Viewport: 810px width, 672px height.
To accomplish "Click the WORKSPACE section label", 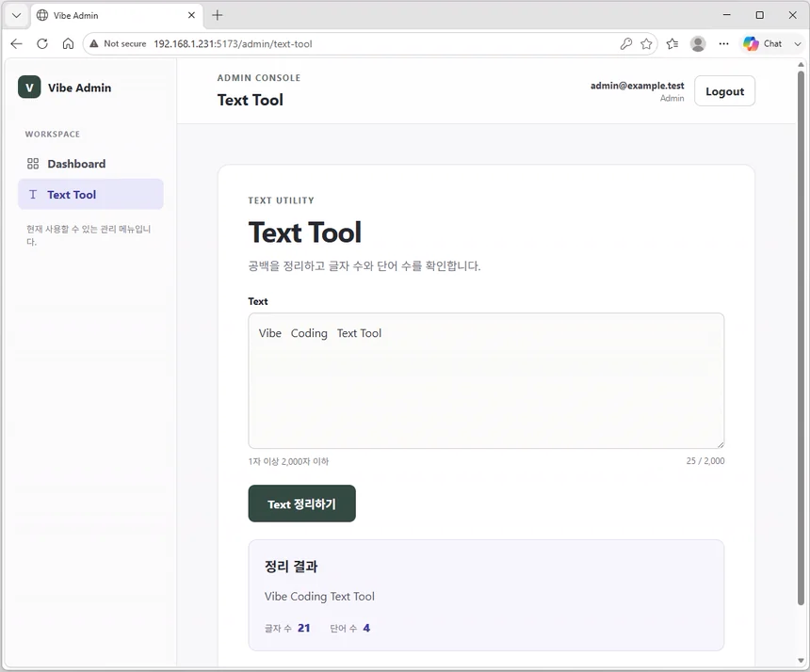I will pos(53,135).
